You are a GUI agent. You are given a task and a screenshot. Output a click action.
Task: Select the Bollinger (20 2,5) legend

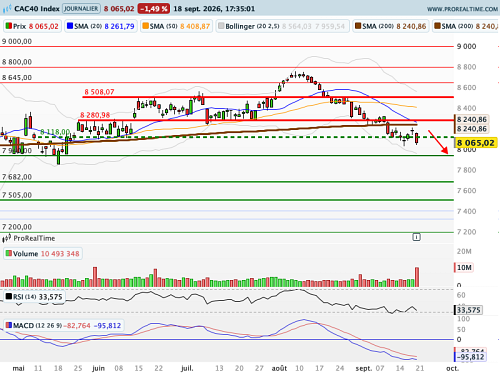(x=282, y=26)
